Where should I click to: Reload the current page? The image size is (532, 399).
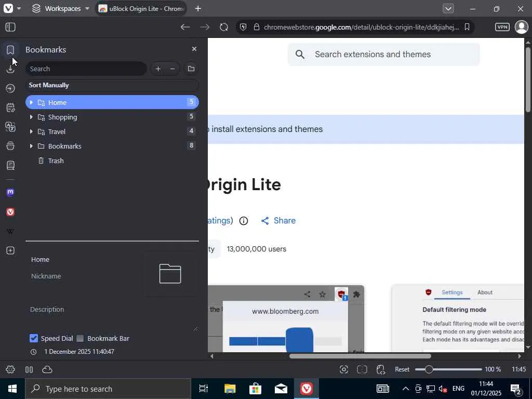(224, 27)
